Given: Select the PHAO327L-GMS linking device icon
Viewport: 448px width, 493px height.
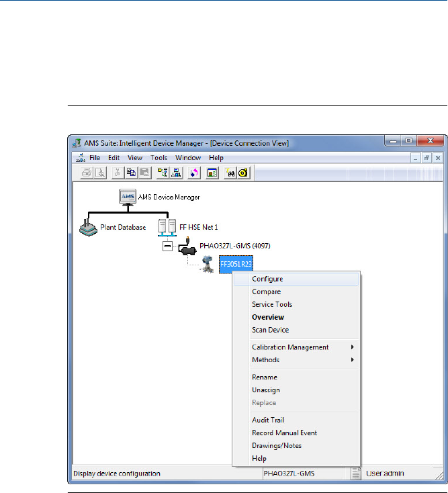Looking at the screenshot, I should click(x=187, y=246).
